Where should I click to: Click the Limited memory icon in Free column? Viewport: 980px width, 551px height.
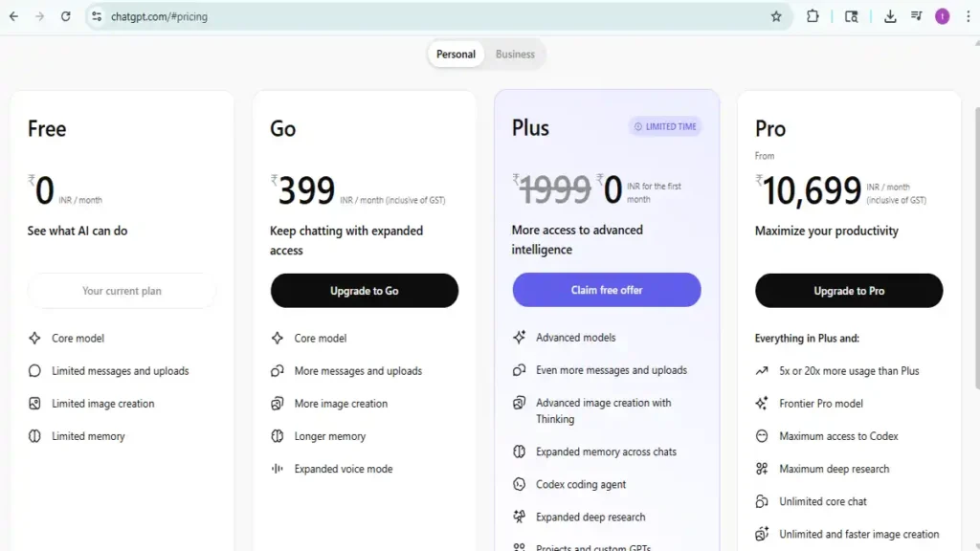33,435
